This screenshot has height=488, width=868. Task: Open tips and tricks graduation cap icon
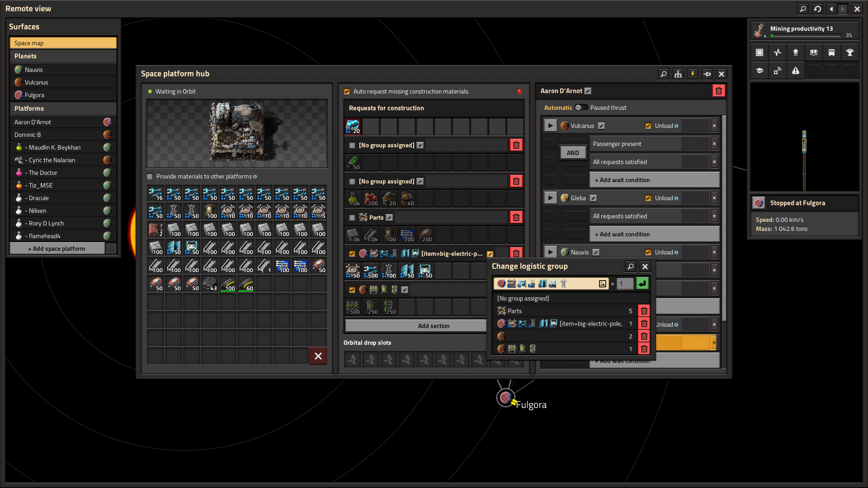(x=759, y=70)
